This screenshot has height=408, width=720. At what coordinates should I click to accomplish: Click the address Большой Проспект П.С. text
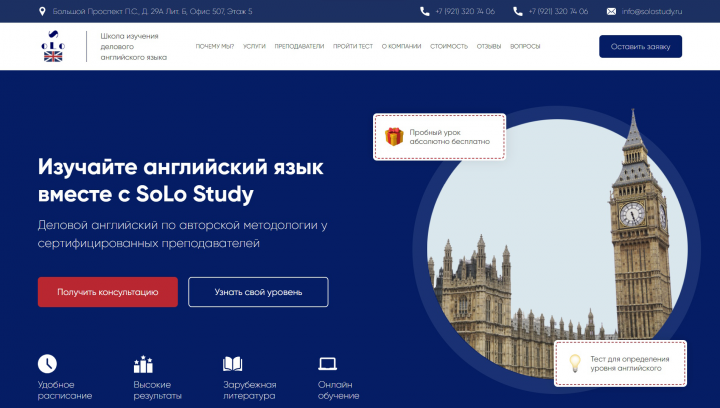[x=152, y=11]
